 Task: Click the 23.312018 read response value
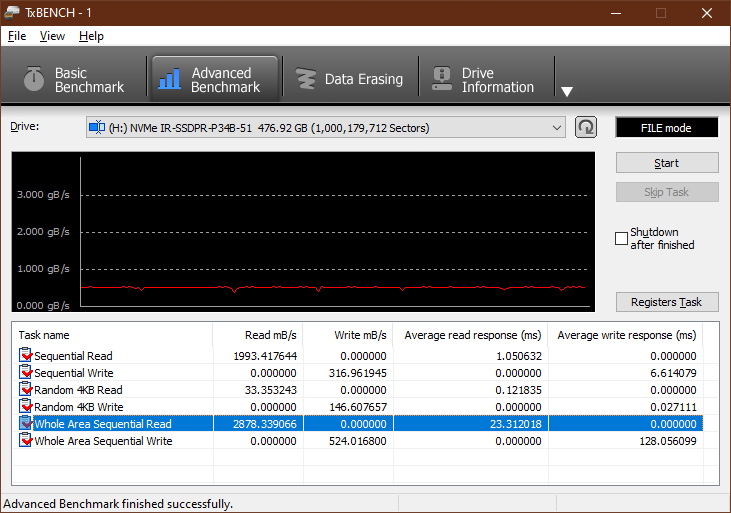pos(516,424)
